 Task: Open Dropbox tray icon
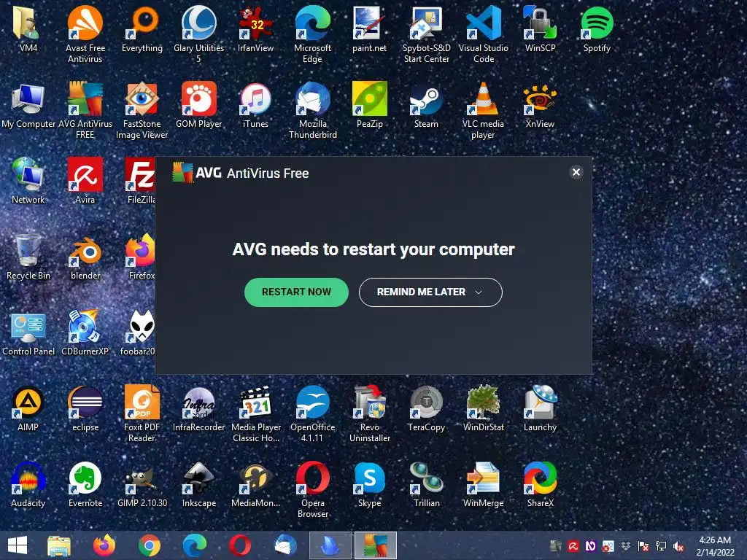coord(625,546)
